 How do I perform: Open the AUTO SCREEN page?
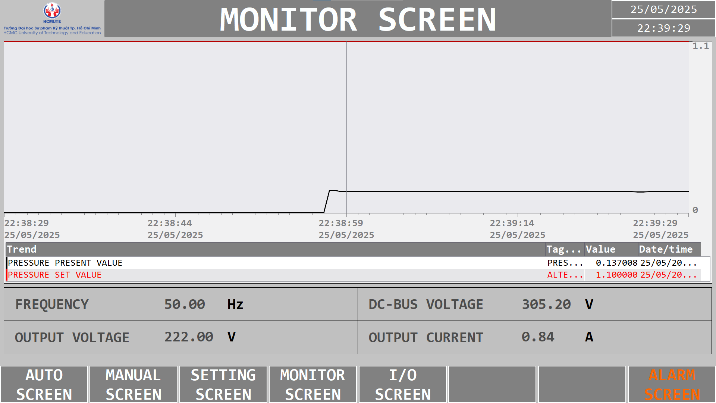pos(44,384)
